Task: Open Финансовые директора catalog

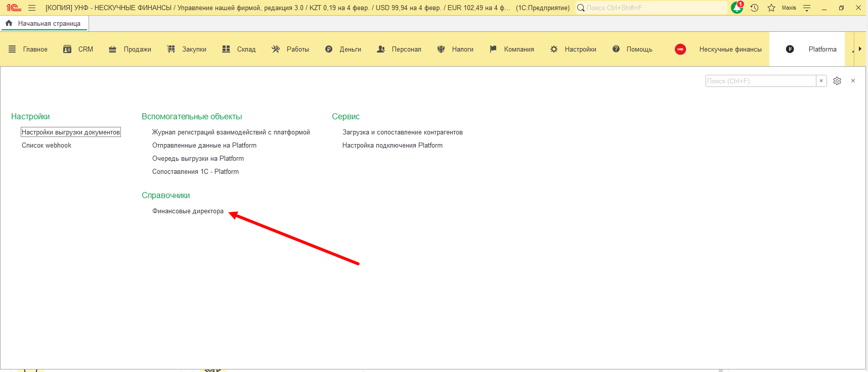Action: click(188, 211)
